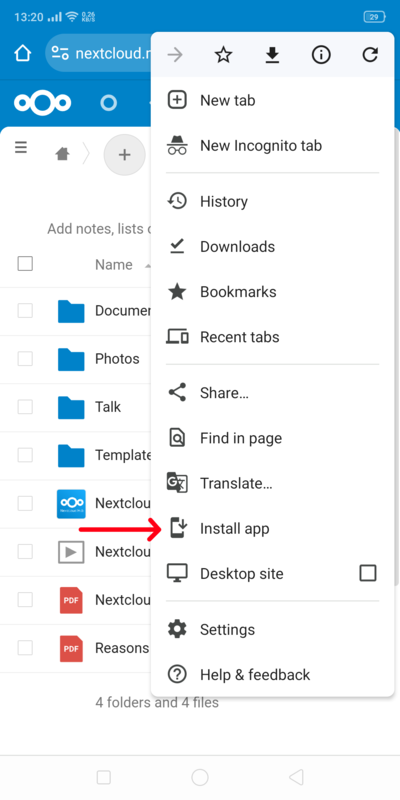Expand the plus new-file button
This screenshot has height=800, width=400.
click(x=124, y=155)
